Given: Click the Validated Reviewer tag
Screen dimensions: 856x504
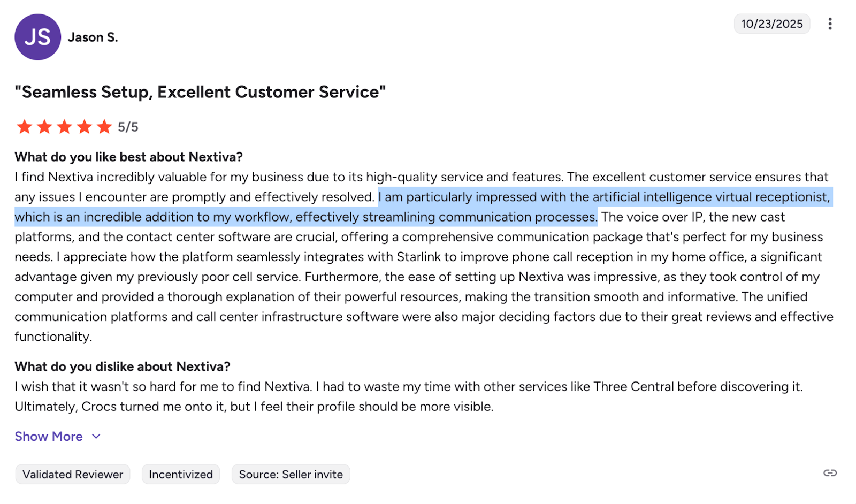Looking at the screenshot, I should 73,475.
